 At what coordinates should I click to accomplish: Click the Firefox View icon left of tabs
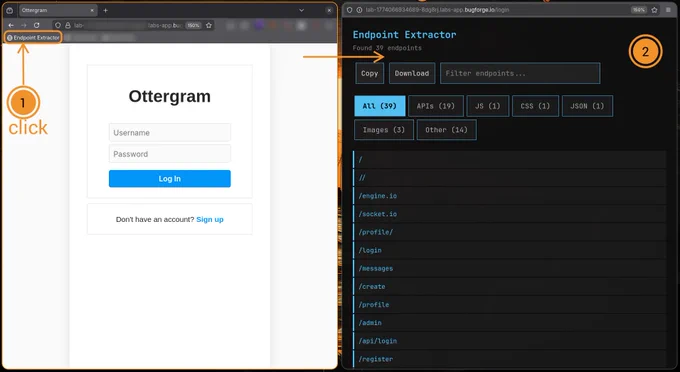coord(10,10)
